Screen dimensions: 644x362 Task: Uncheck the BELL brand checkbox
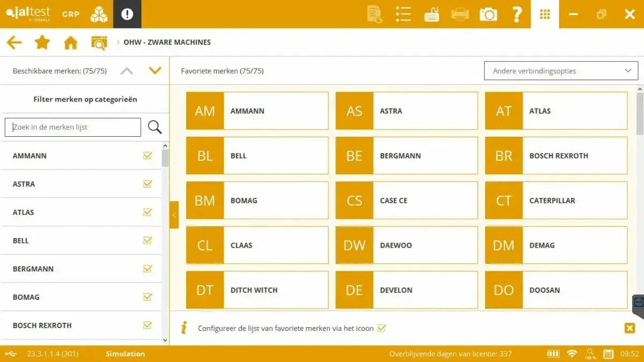[x=148, y=240]
